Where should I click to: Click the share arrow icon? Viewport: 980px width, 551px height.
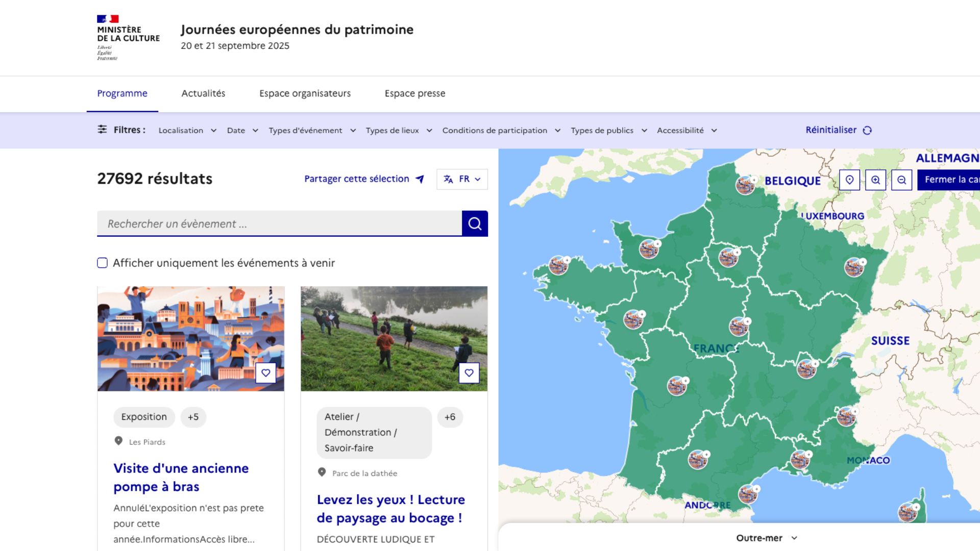(420, 179)
